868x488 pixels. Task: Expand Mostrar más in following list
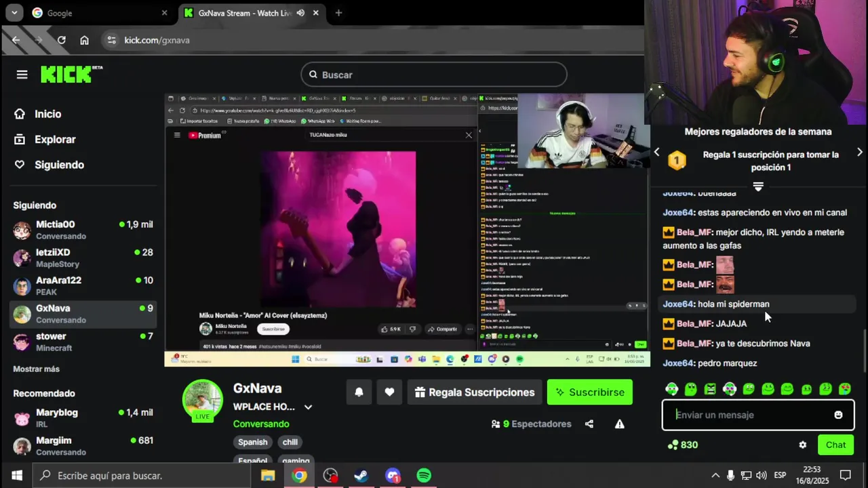(36, 369)
